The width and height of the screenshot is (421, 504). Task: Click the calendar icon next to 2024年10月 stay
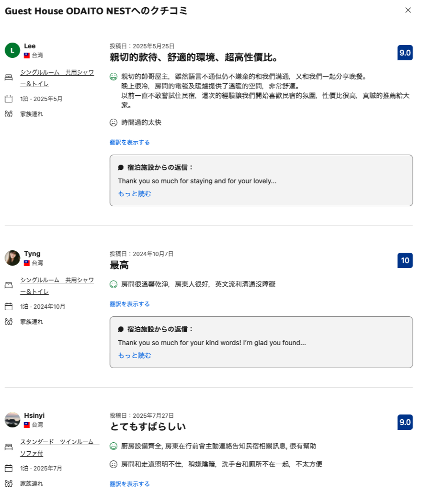click(x=9, y=306)
